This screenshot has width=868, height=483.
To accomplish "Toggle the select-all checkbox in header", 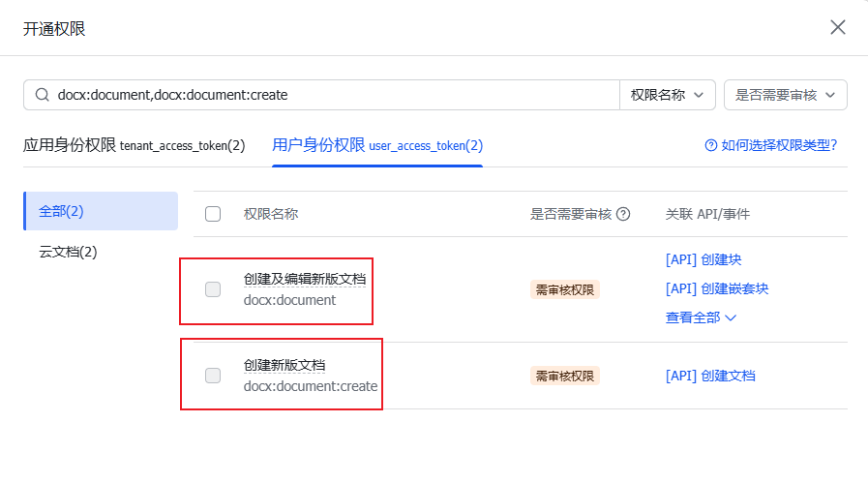I will coord(213,214).
